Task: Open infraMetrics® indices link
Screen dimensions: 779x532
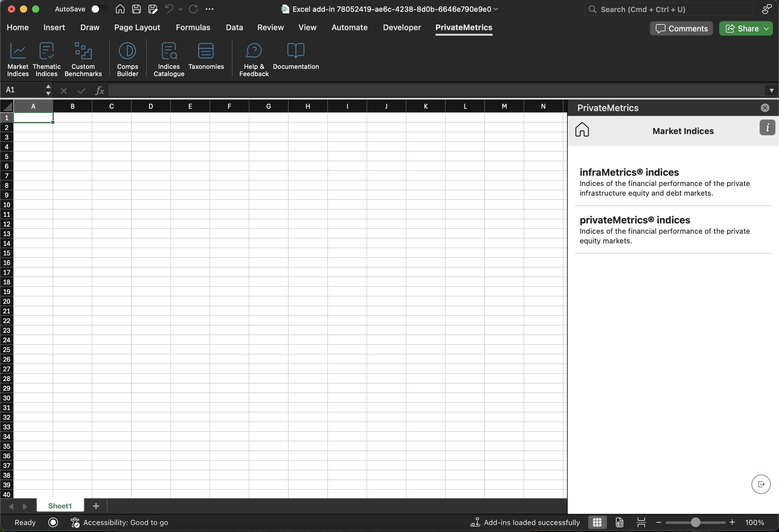Action: coord(629,172)
